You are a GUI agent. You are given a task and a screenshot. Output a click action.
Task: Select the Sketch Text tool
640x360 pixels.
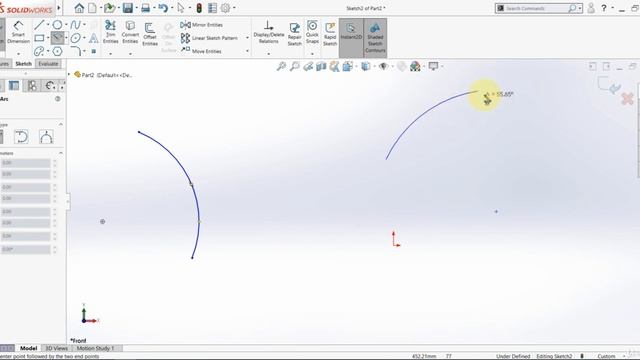pyautogui.click(x=93, y=38)
